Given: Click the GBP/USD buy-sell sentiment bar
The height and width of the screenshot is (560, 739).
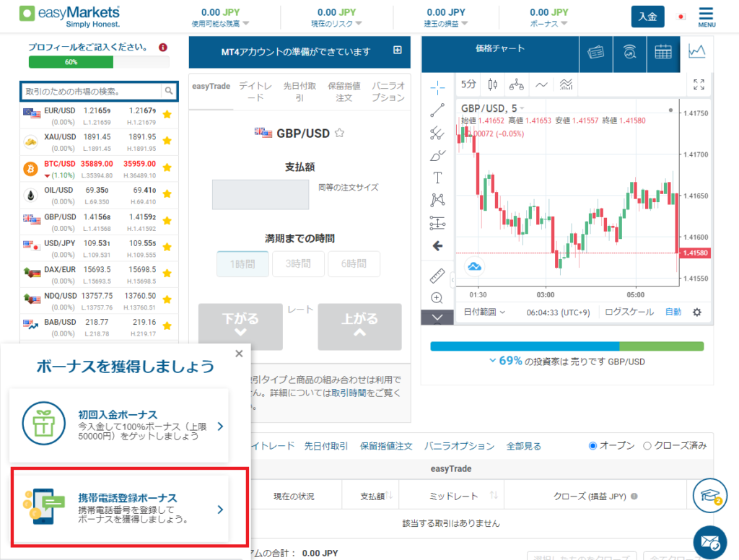Looking at the screenshot, I should (x=567, y=346).
